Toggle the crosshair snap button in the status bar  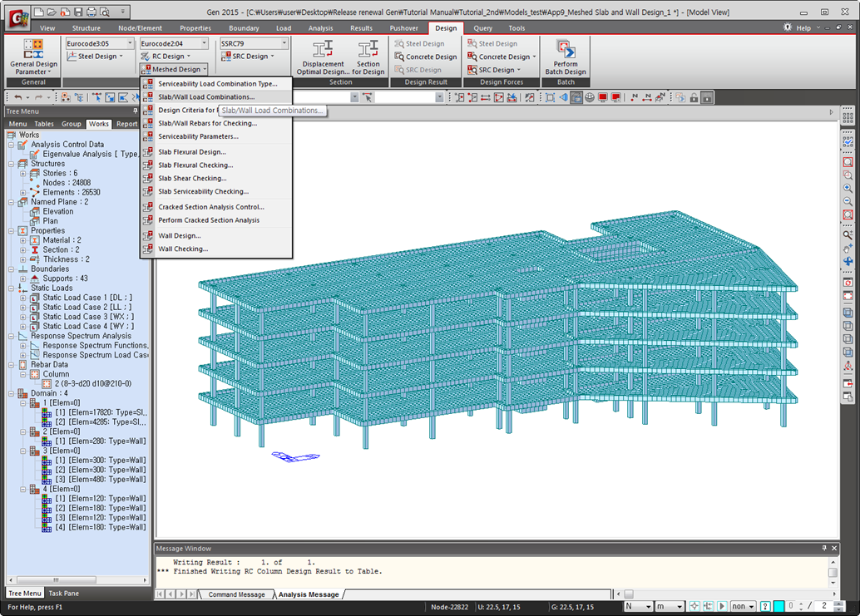(x=694, y=606)
